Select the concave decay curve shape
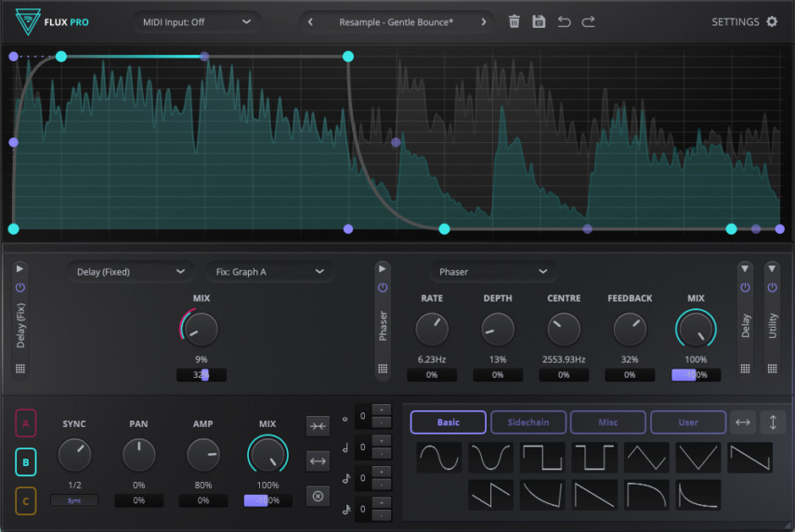 click(x=542, y=495)
